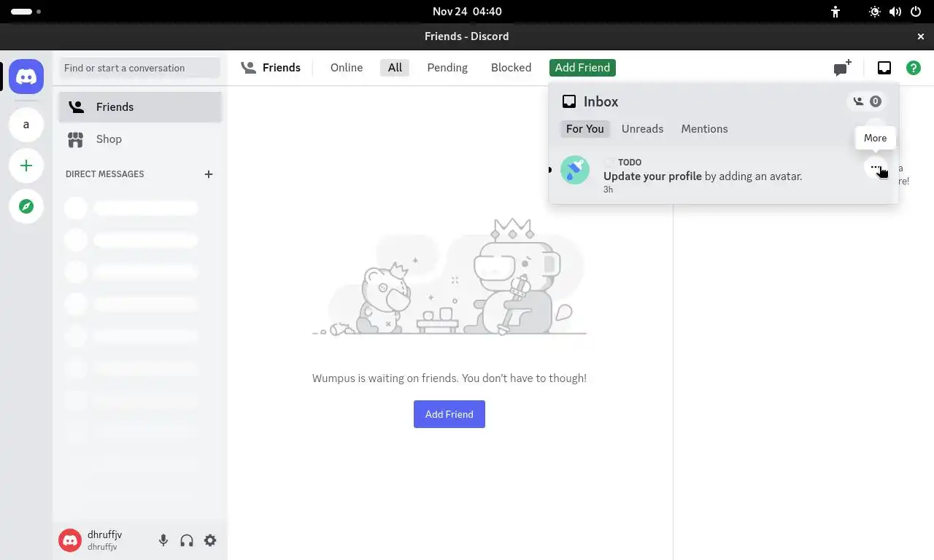Click the dhruffjv user avatar
The image size is (934, 560).
pyautogui.click(x=70, y=540)
